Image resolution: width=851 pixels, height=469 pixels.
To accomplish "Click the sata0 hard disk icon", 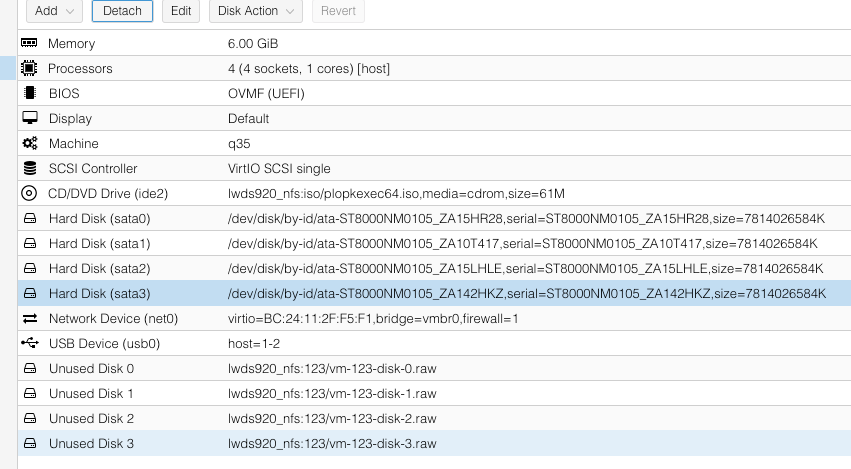I will coord(29,219).
